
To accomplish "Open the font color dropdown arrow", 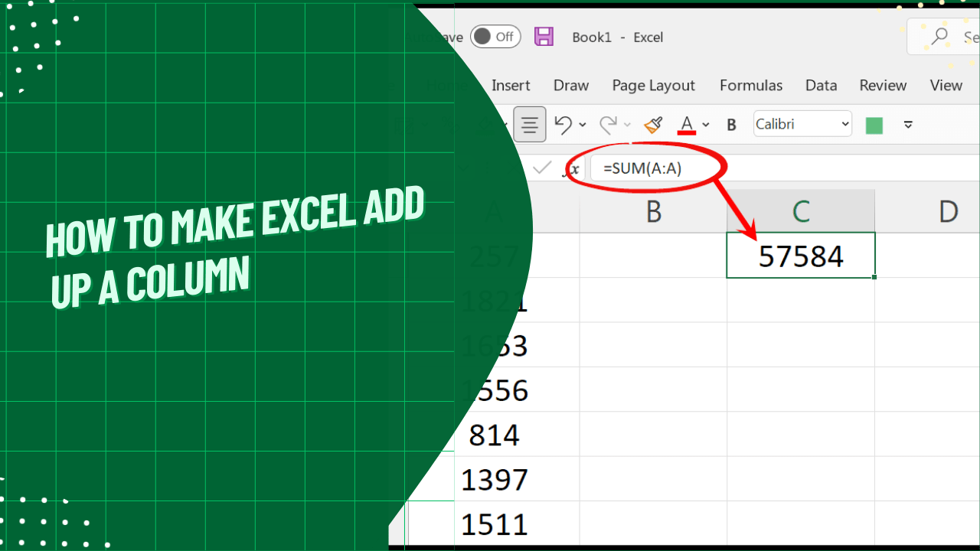I will tap(704, 125).
